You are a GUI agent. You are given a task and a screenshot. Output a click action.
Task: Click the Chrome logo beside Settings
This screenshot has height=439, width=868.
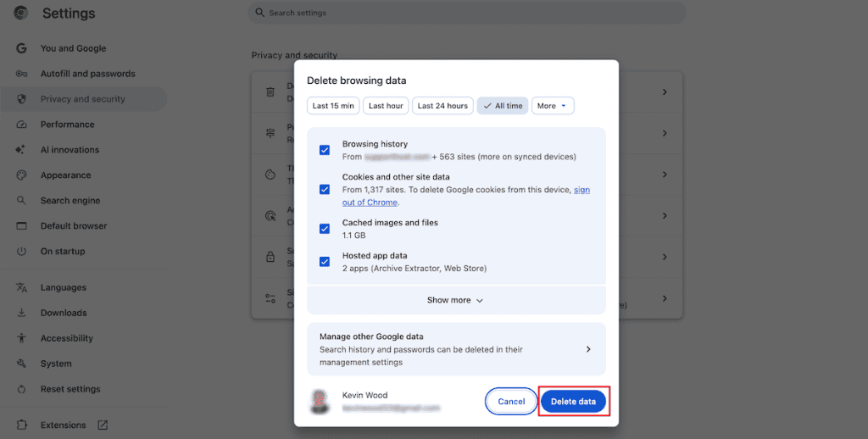click(x=21, y=13)
